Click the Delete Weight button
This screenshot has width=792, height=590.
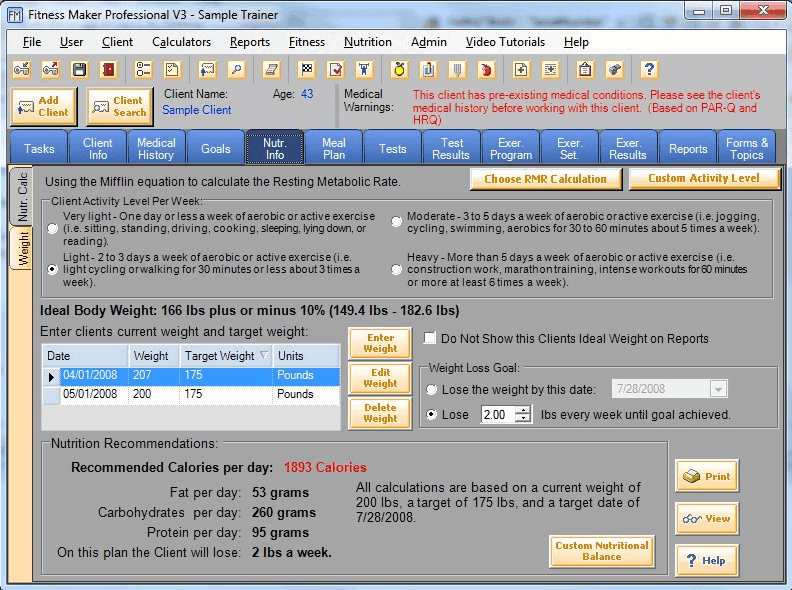pos(380,413)
